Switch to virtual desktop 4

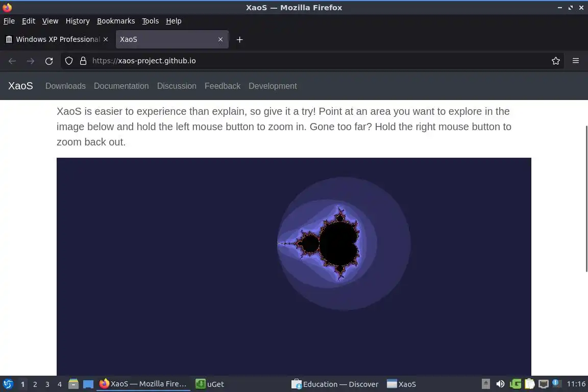tap(60, 384)
